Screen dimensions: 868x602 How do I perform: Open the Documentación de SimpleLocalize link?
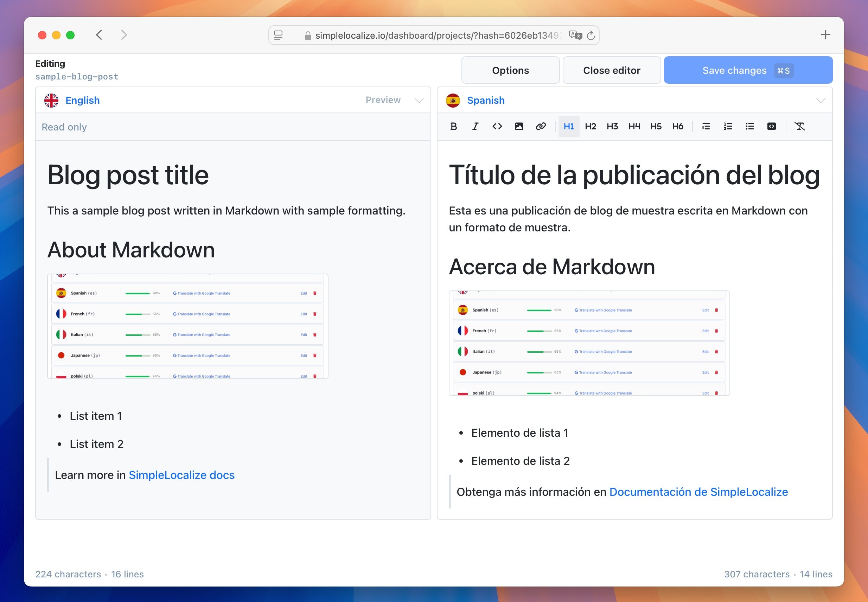point(698,492)
